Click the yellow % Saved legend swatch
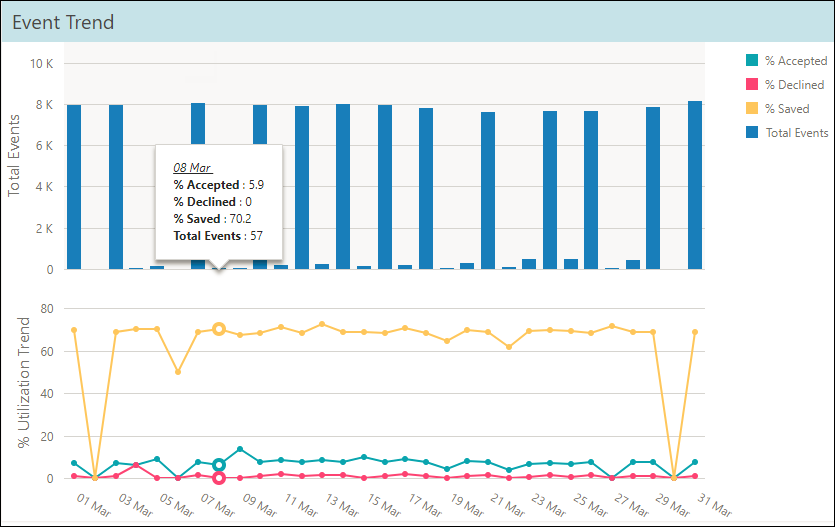The width and height of the screenshot is (835, 527). click(x=752, y=109)
